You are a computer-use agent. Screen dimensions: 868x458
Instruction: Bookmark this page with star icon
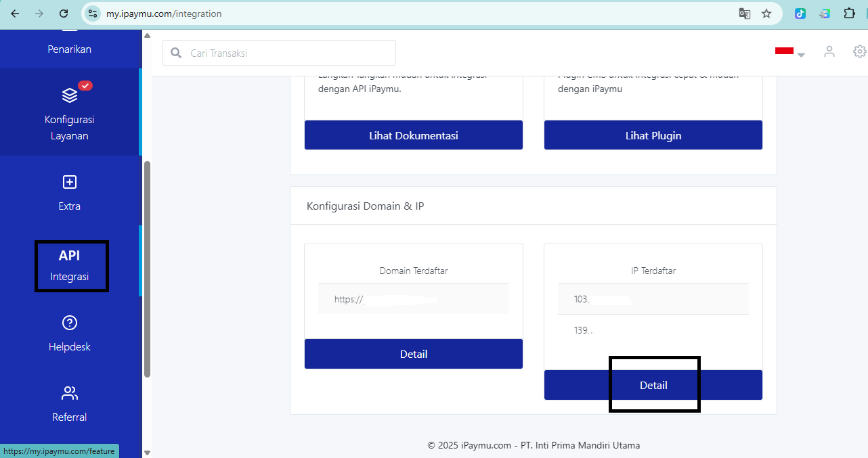click(766, 14)
